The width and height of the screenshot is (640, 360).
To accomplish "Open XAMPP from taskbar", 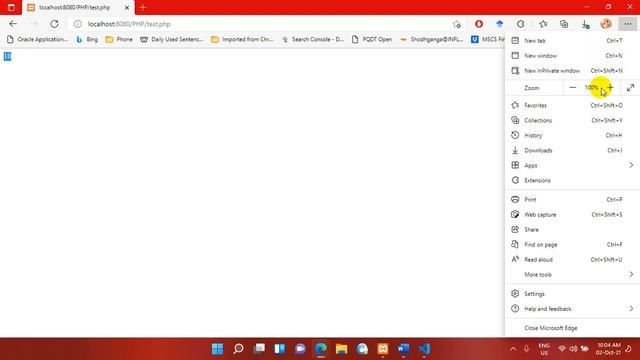I will [383, 349].
